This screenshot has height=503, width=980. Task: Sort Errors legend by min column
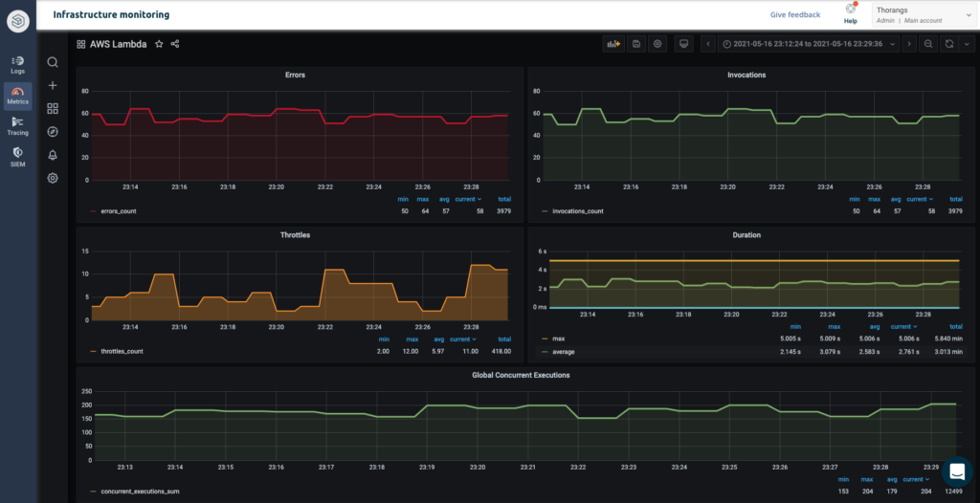click(403, 199)
